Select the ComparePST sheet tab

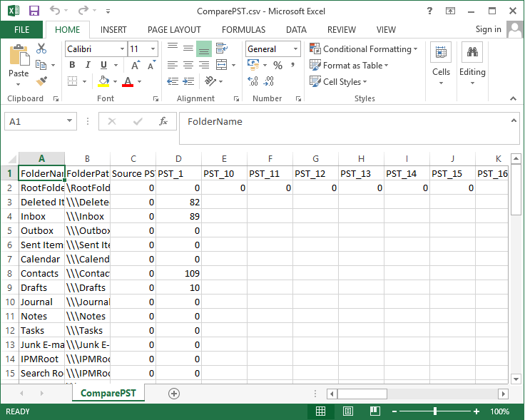click(108, 393)
